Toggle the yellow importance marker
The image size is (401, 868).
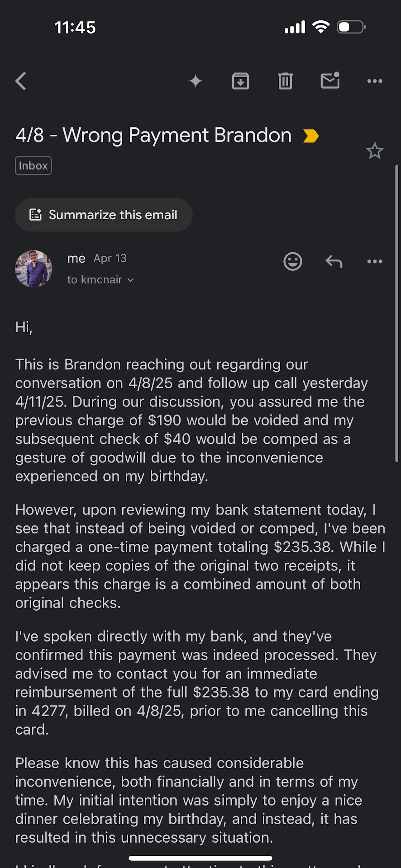click(311, 136)
